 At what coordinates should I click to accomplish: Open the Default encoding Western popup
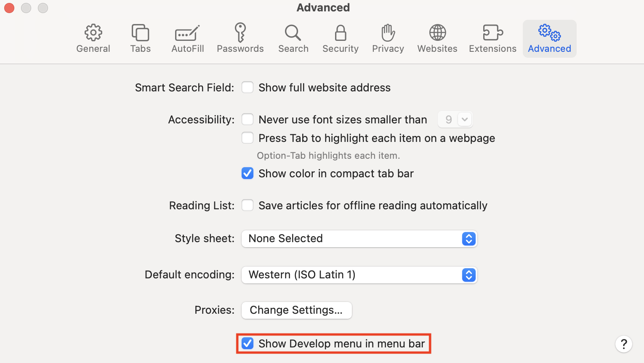point(359,275)
